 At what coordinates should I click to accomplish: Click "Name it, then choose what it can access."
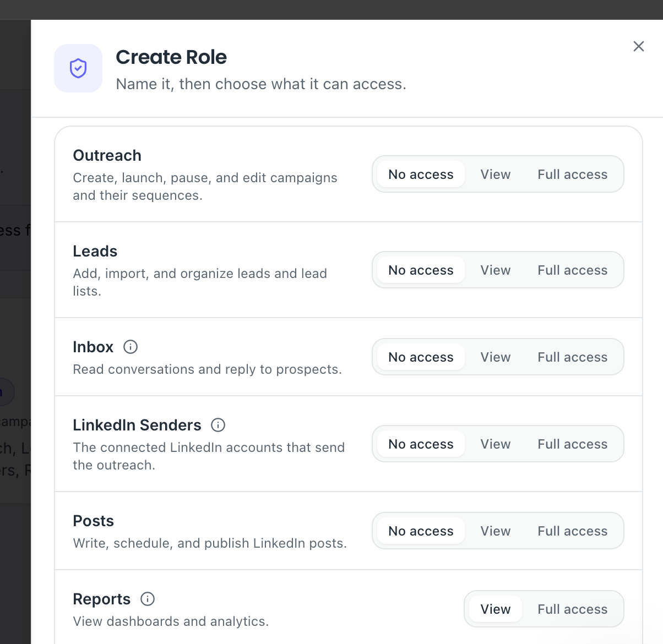click(x=261, y=84)
